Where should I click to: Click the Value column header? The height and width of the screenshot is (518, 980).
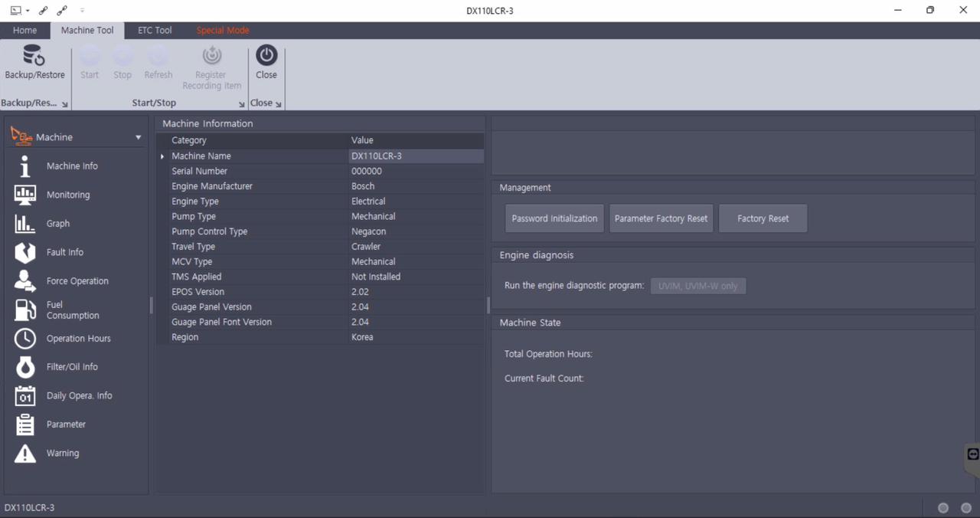point(362,140)
